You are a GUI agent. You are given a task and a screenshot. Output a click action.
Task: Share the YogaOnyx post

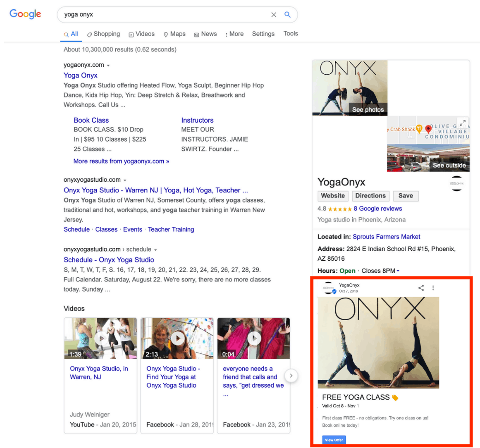421,288
